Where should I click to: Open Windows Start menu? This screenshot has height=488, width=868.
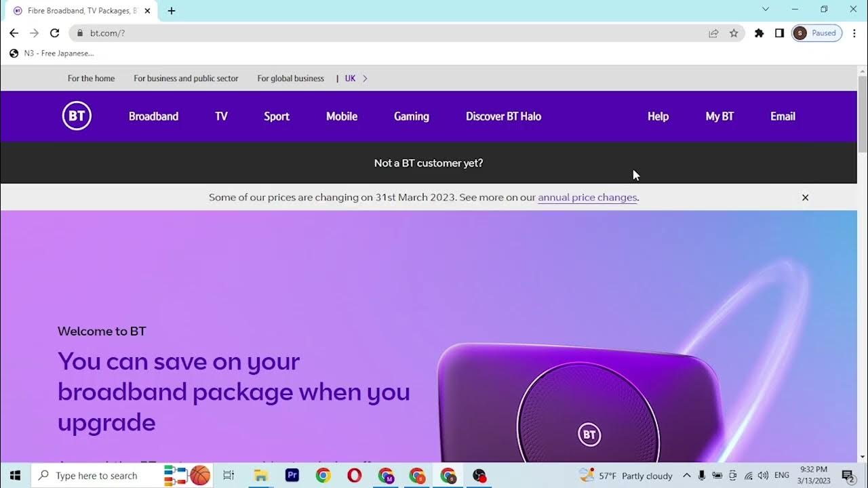[15, 476]
